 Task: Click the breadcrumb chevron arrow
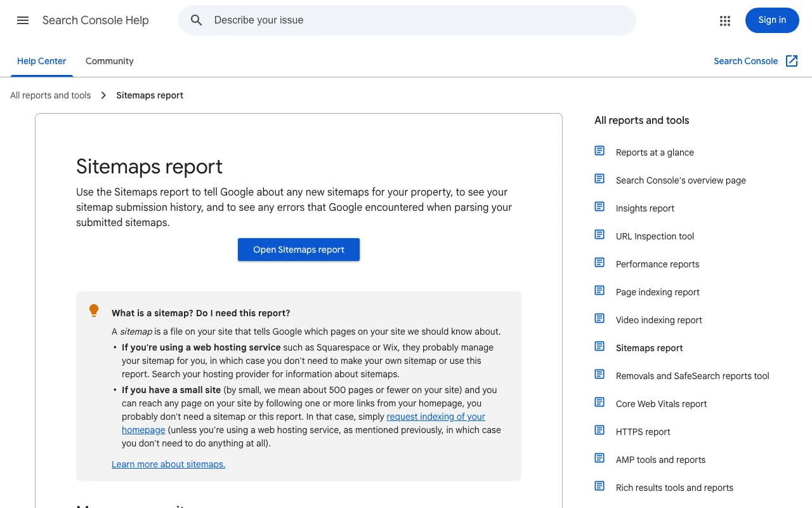click(x=103, y=95)
